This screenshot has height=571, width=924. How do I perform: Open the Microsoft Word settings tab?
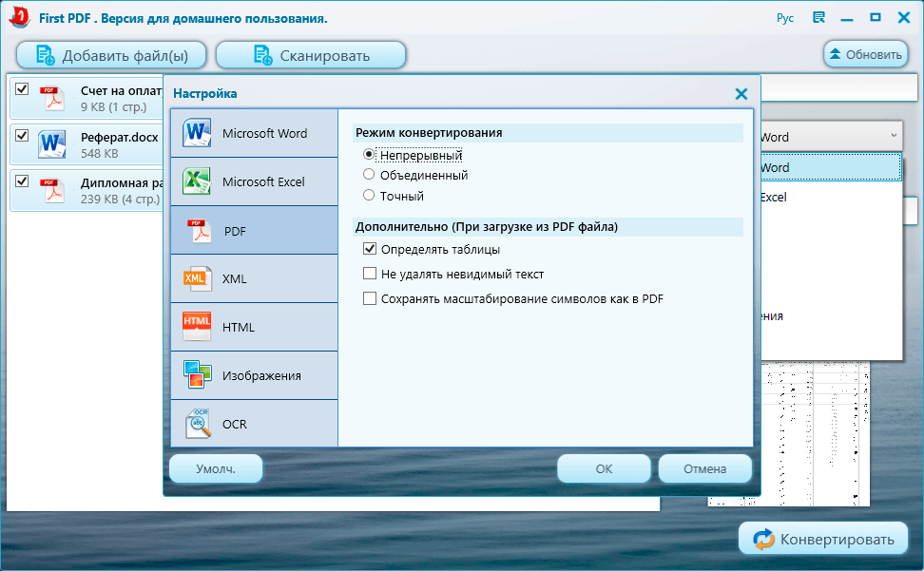pyautogui.click(x=254, y=133)
